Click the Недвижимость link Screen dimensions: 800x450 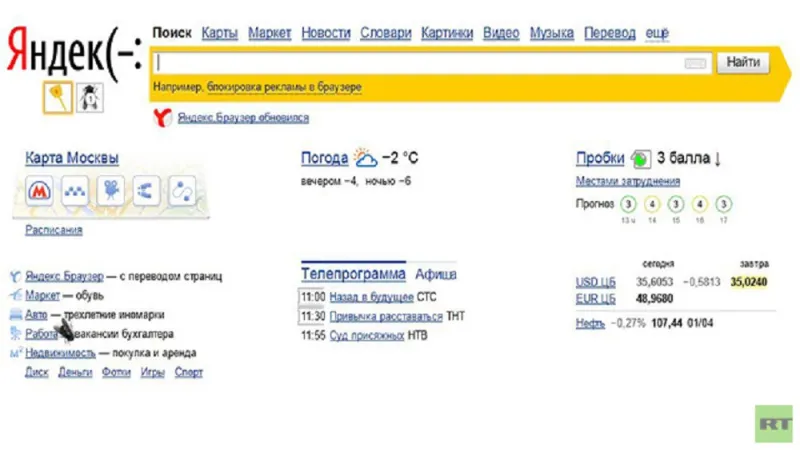[x=60, y=353]
